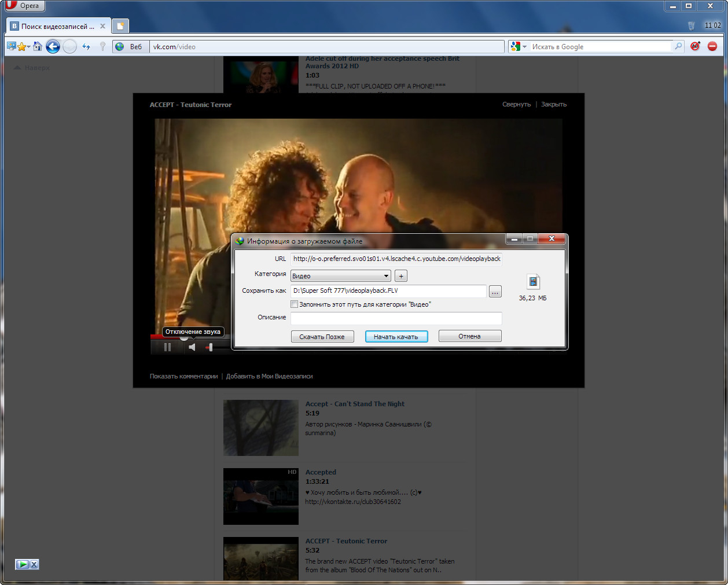Adjust the red volume slider handle
The width and height of the screenshot is (728, 585).
coord(211,347)
